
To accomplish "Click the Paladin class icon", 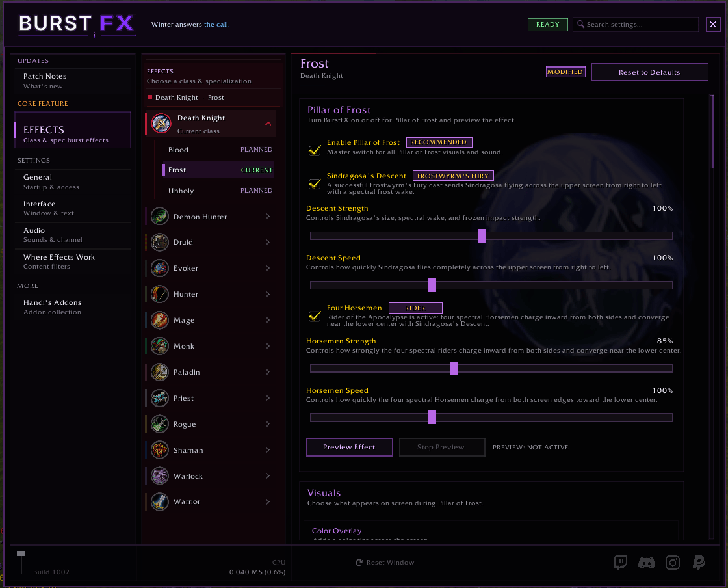I will 160,372.
